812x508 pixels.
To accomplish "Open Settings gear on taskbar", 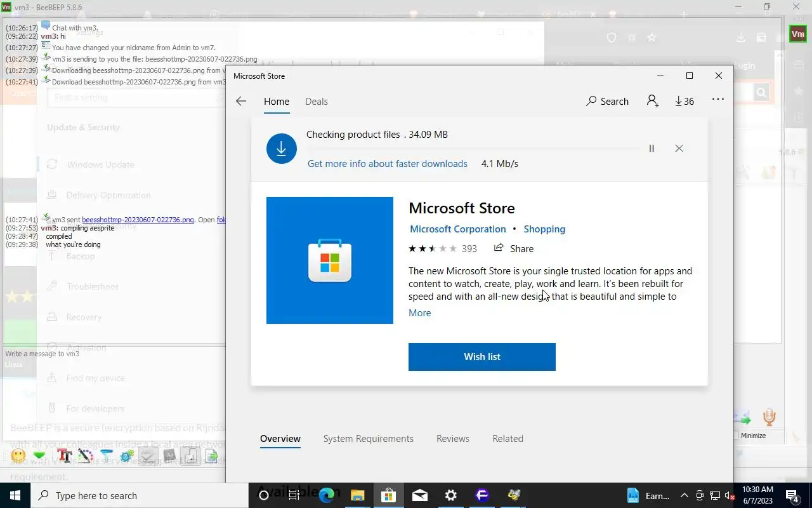I will pos(450,495).
